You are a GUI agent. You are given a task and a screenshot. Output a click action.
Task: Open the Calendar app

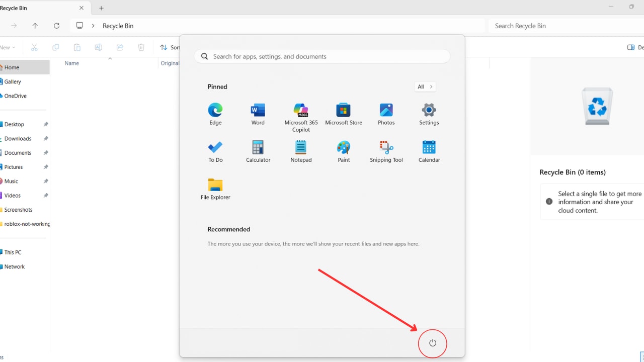click(429, 151)
